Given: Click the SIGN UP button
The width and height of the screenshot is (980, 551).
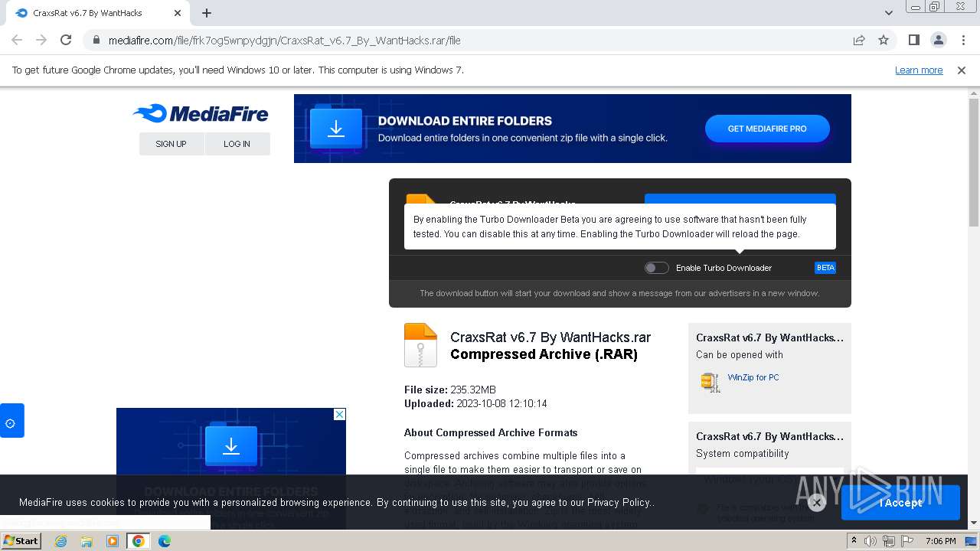Looking at the screenshot, I should [171, 144].
